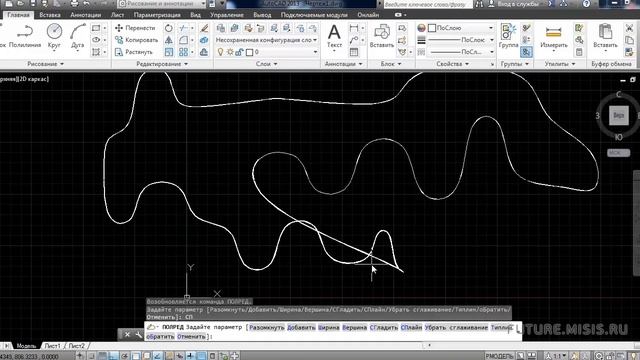Click the Измерить (Measure) tool
The image size is (640, 360).
tap(553, 36)
